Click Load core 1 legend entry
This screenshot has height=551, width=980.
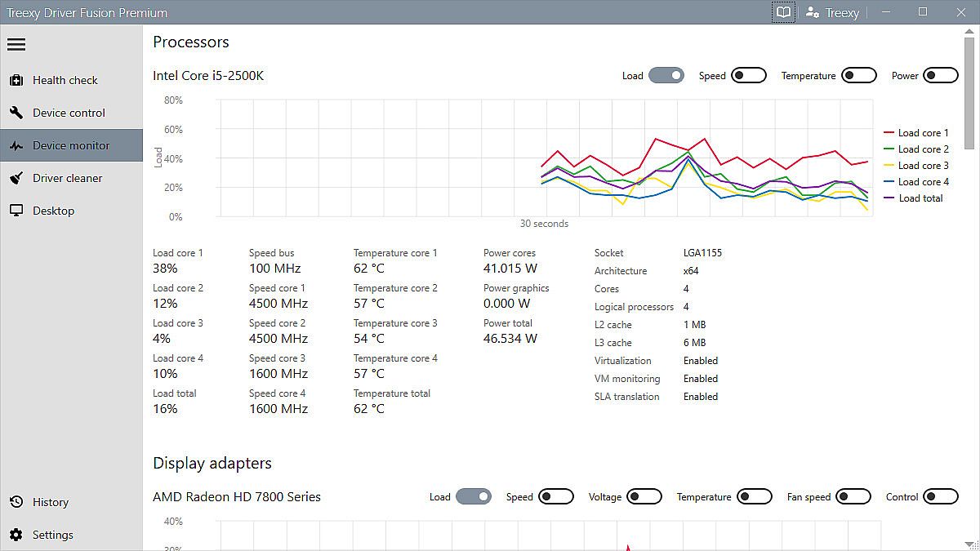tap(916, 133)
